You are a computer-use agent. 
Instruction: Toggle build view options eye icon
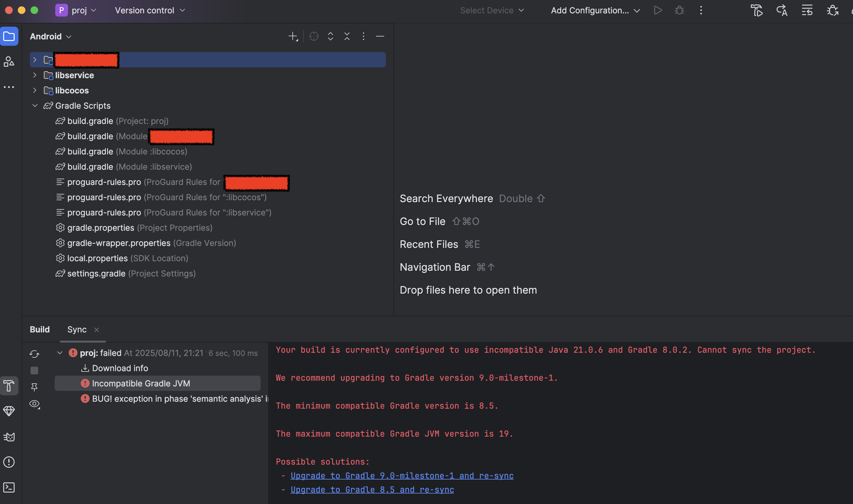pyautogui.click(x=34, y=404)
